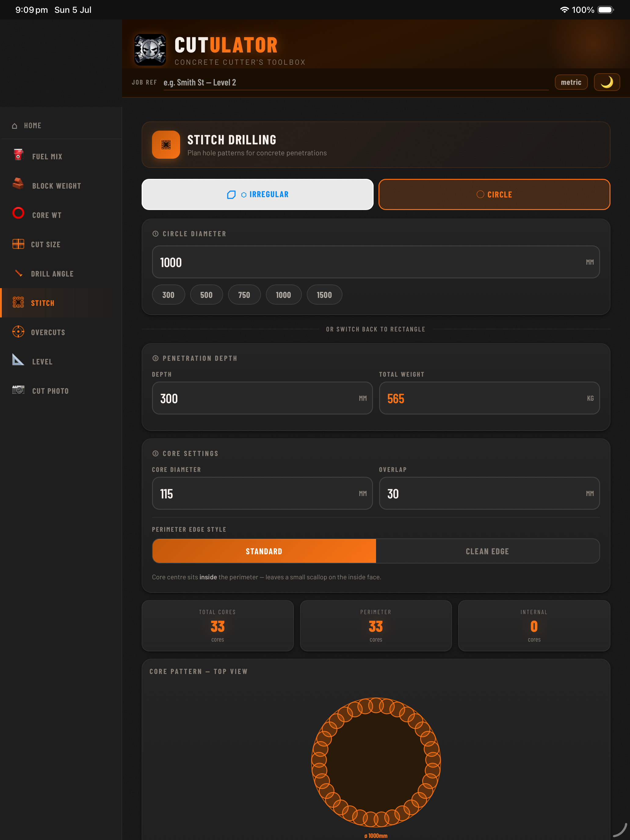Click the Perimeter 33 cores card

tap(376, 625)
